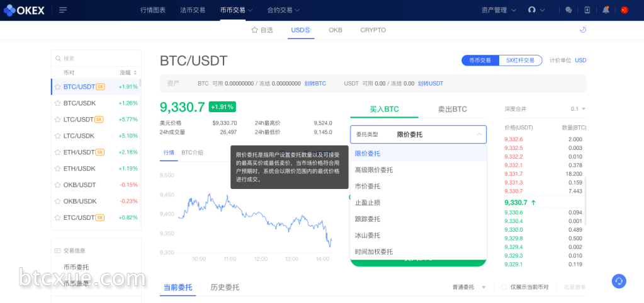Favorite the OKB/USDK pair with its star
This screenshot has width=644, height=303.
(58, 201)
